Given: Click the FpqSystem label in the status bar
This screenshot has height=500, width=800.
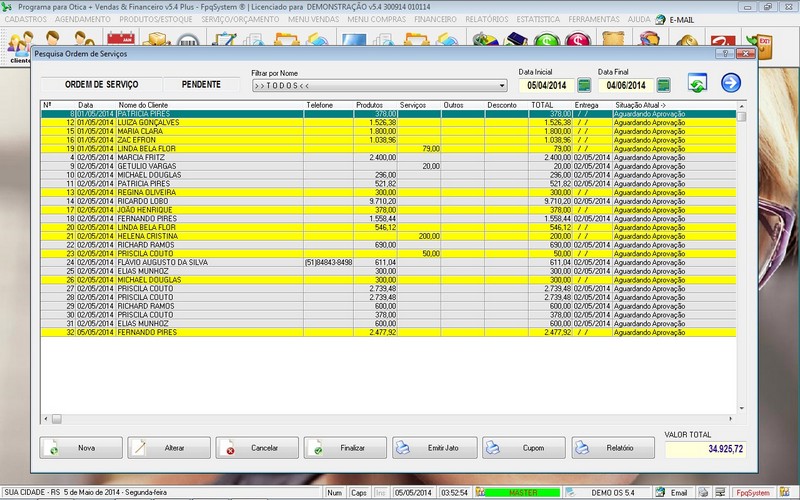Looking at the screenshot, I should [x=753, y=492].
